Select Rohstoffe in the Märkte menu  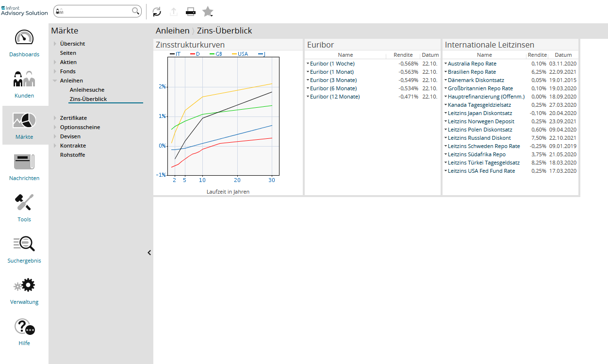(x=72, y=155)
